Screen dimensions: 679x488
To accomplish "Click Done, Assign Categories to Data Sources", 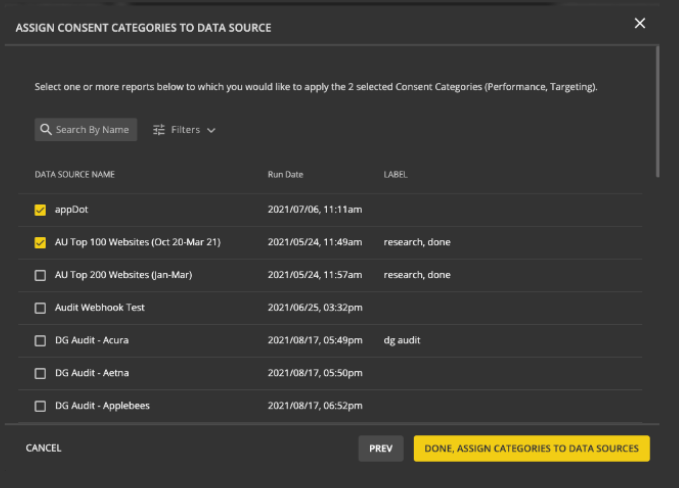I will click(x=531, y=449).
